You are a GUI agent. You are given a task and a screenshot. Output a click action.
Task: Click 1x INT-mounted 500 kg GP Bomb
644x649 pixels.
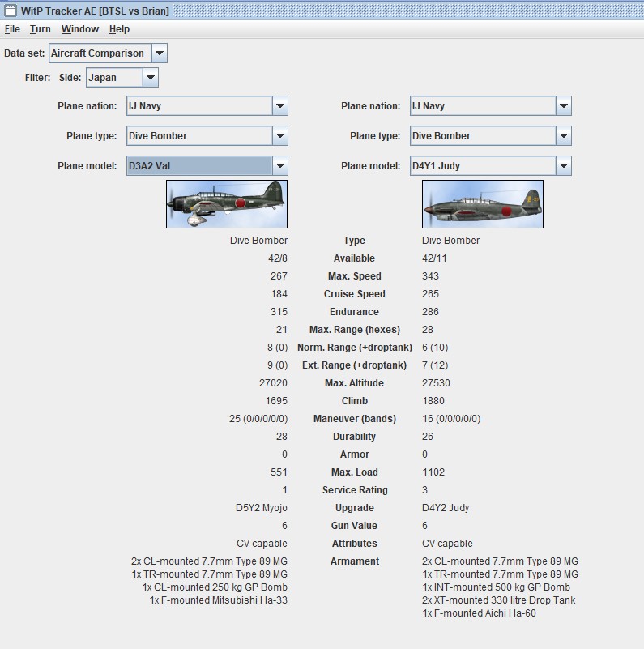point(497,587)
